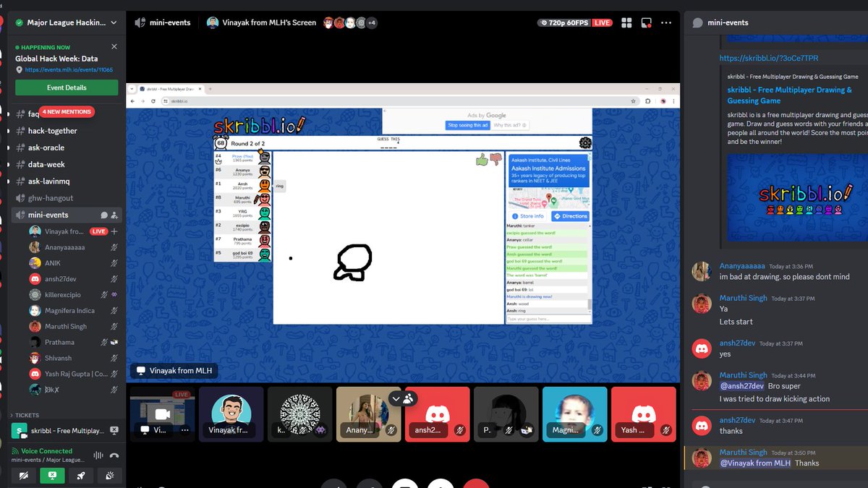Open the soundboard icon
868x488 pixels.
(x=109, y=476)
